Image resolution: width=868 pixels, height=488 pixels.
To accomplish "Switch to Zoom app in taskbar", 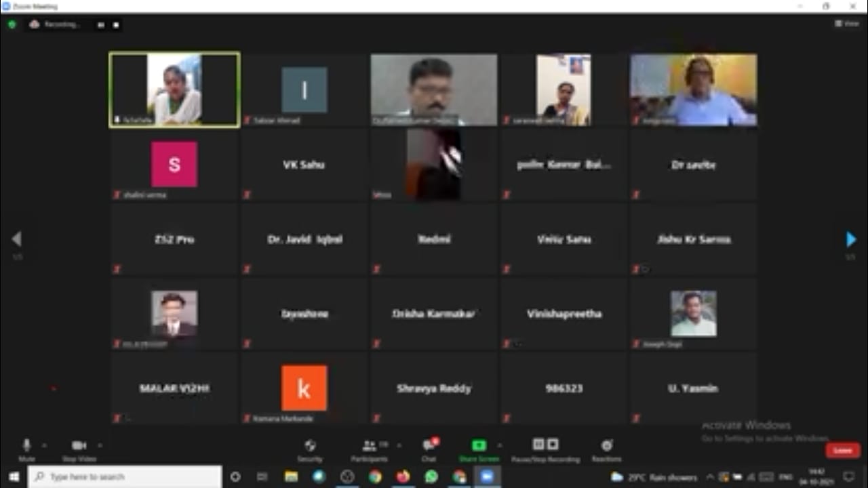I will (487, 476).
